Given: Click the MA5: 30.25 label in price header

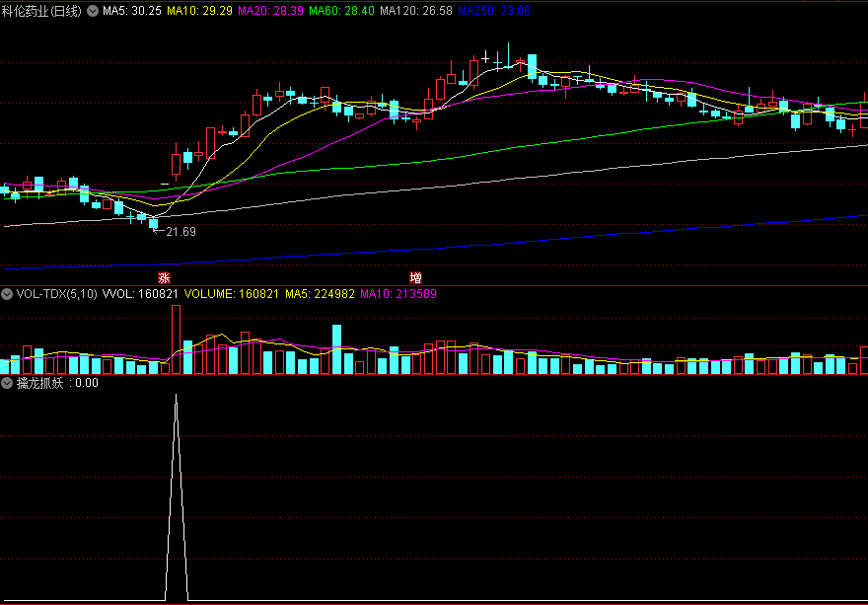Looking at the screenshot, I should (131, 11).
